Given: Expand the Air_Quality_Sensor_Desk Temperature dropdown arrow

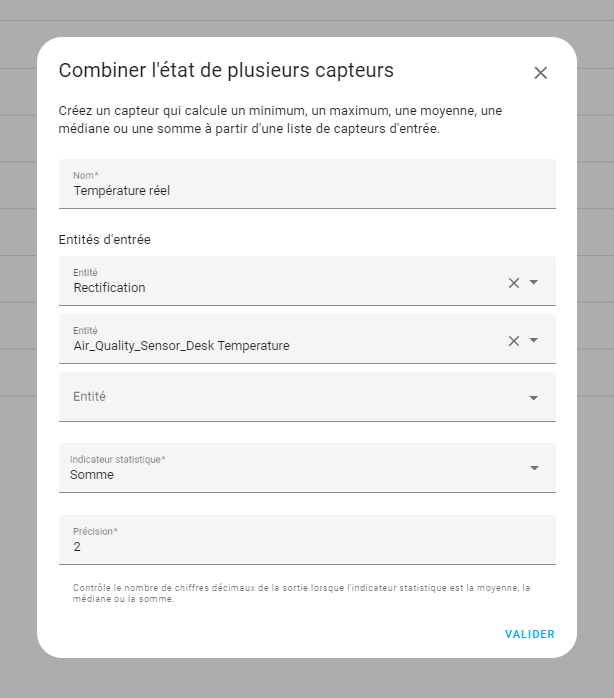Looking at the screenshot, I should click(x=534, y=341).
